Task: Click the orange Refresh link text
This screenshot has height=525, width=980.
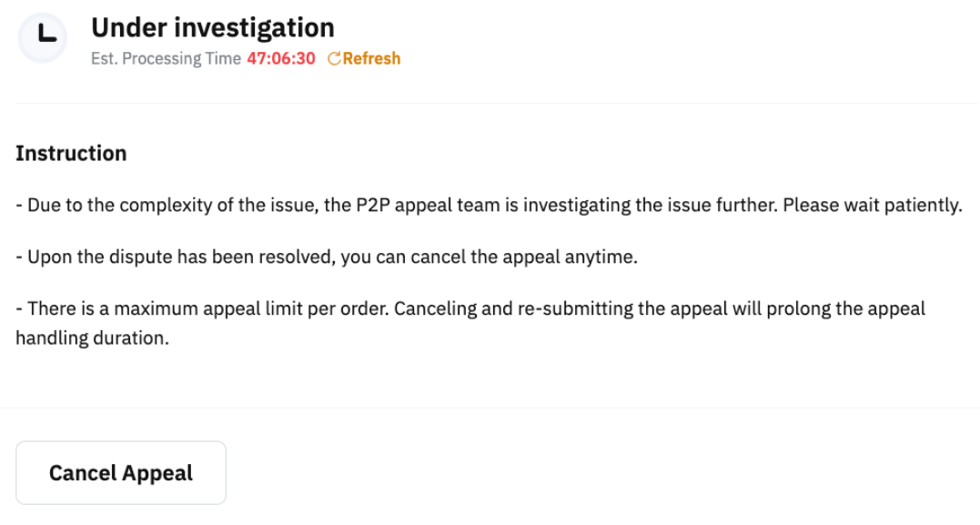Action: pyautogui.click(x=371, y=59)
